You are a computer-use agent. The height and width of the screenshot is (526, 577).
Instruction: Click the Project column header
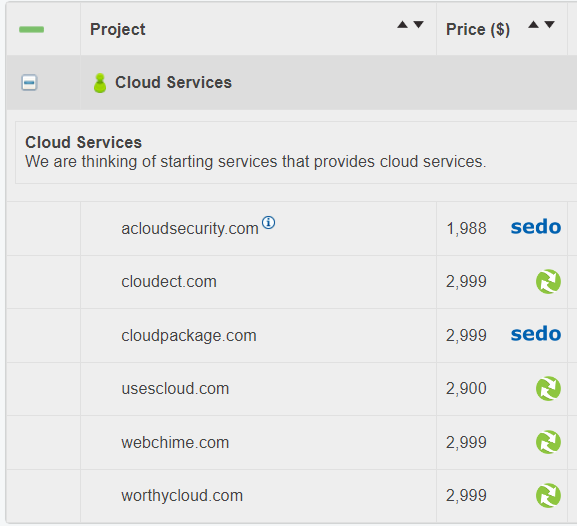tap(118, 29)
